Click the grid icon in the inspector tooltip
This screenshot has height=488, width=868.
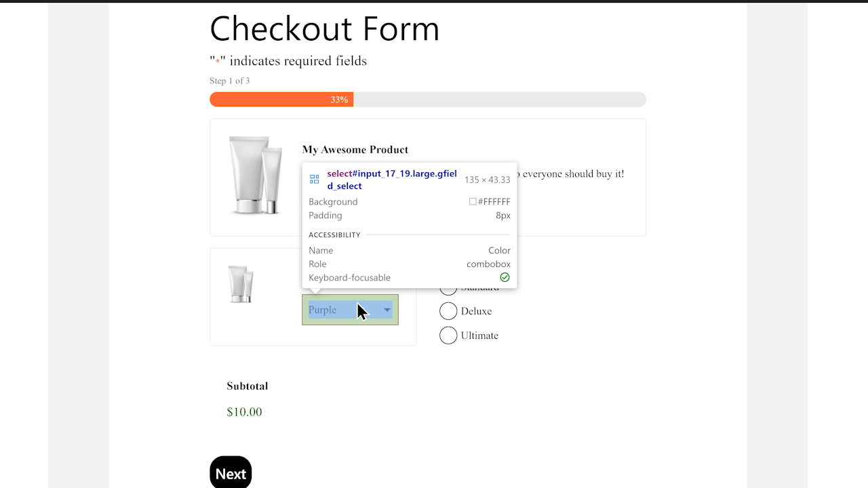pyautogui.click(x=314, y=180)
